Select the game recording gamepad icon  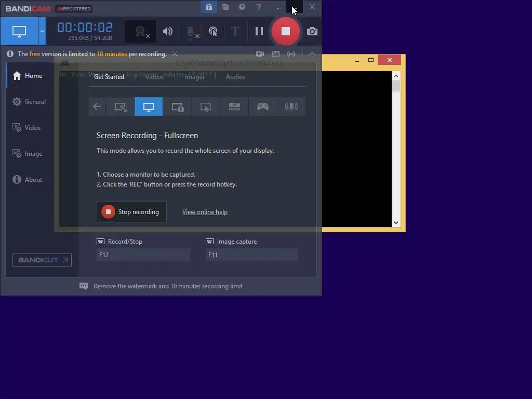coord(262,107)
